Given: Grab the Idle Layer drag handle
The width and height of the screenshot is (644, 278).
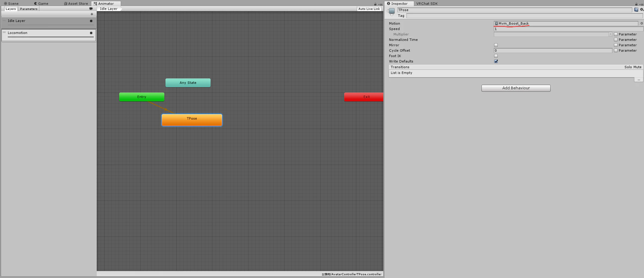Looking at the screenshot, I should [x=4, y=20].
